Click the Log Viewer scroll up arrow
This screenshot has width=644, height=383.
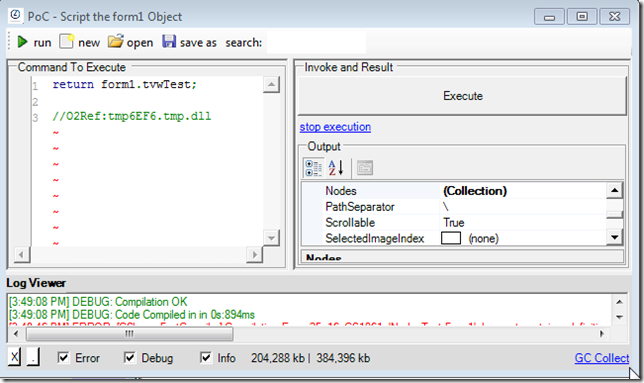[619, 302]
